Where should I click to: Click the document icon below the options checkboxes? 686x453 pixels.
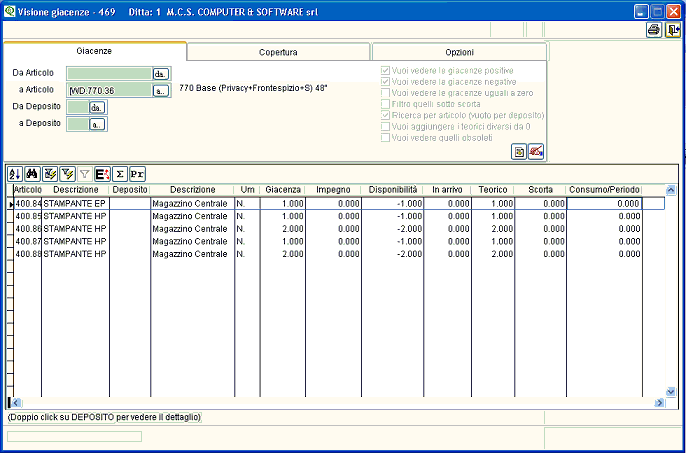pos(519,152)
